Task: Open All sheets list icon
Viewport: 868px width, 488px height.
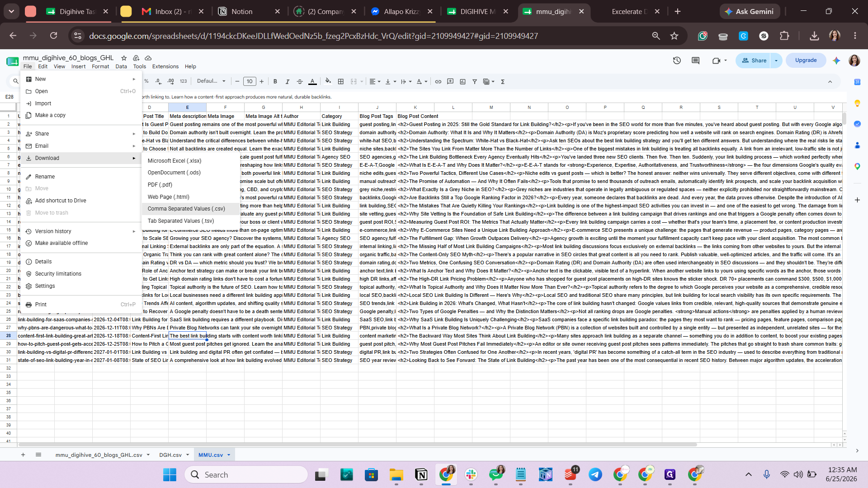Action: pos(38,455)
